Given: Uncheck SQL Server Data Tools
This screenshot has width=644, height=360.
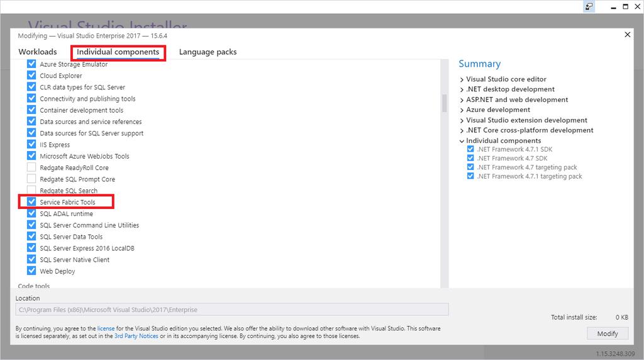Looking at the screenshot, I should [x=31, y=236].
